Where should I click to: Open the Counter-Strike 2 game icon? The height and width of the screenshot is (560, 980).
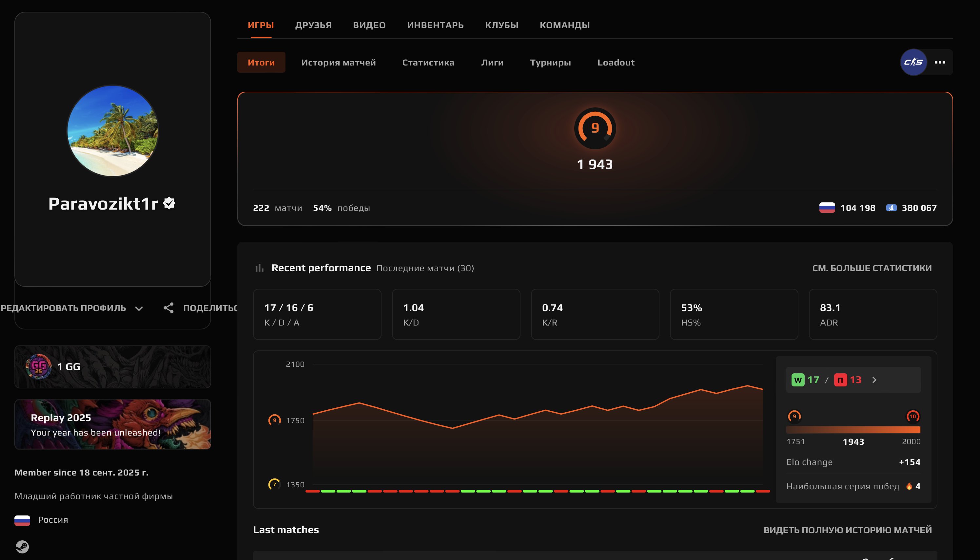[x=914, y=62]
